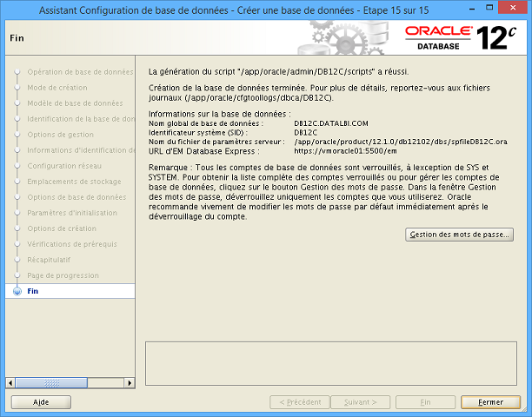Click the Fermer button

pos(490,402)
